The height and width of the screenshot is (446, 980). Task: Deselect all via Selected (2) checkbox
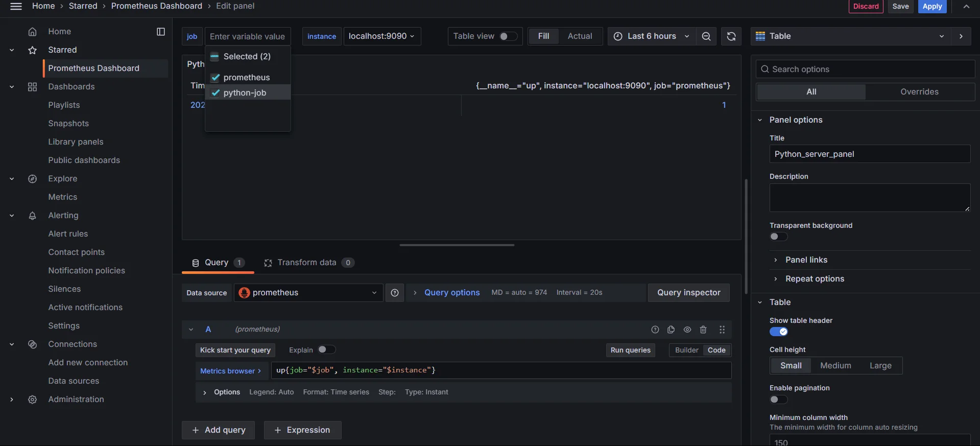[215, 57]
